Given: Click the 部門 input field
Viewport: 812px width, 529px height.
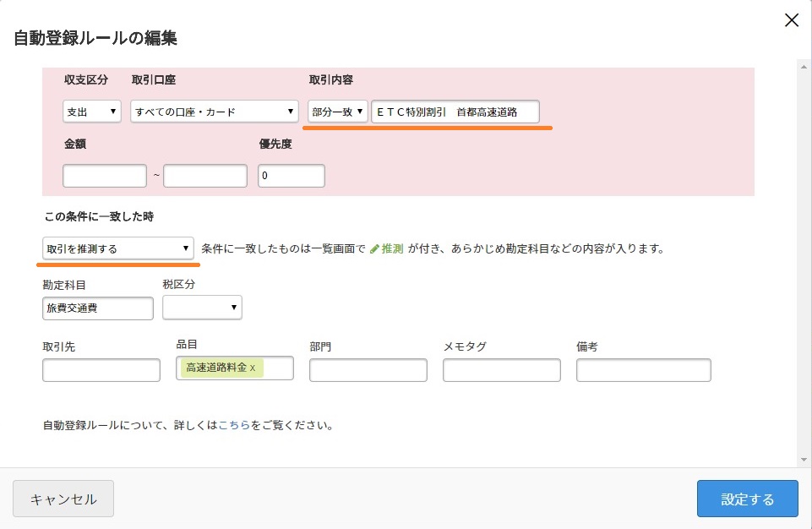Looking at the screenshot, I should [x=368, y=370].
